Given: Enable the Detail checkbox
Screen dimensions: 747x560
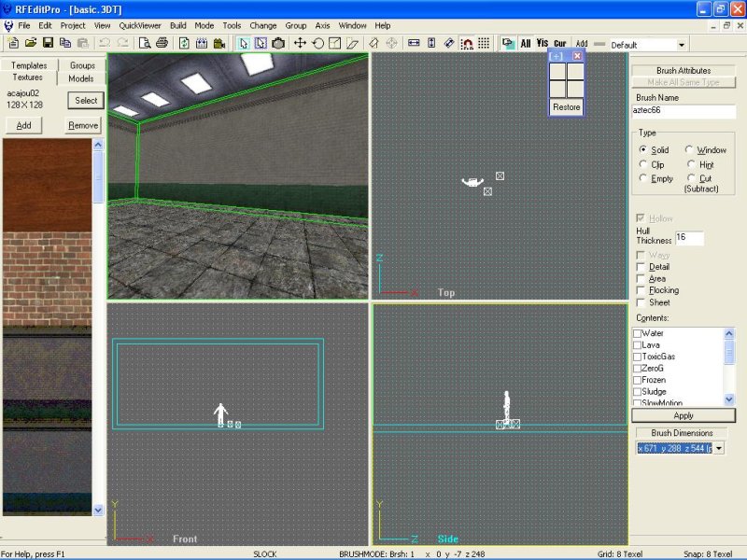Looking at the screenshot, I should 640,267.
